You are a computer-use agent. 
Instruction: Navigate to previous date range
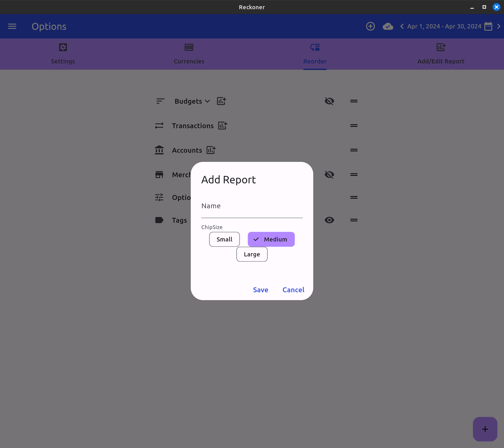pos(402,26)
